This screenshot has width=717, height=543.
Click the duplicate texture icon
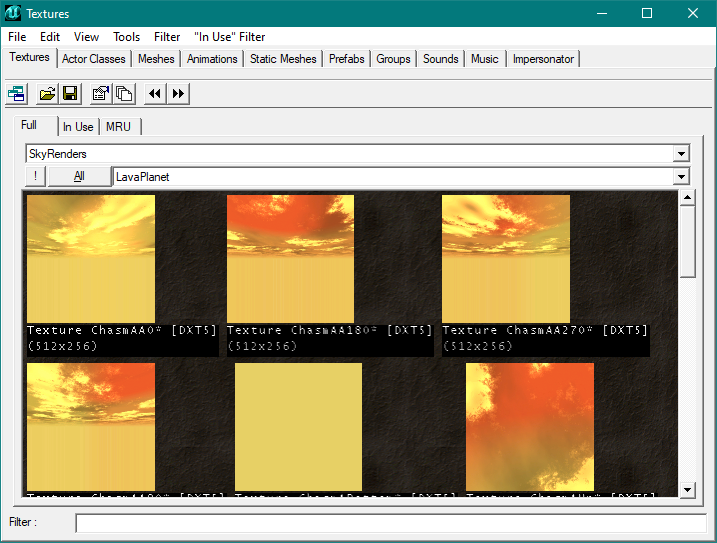coord(124,94)
